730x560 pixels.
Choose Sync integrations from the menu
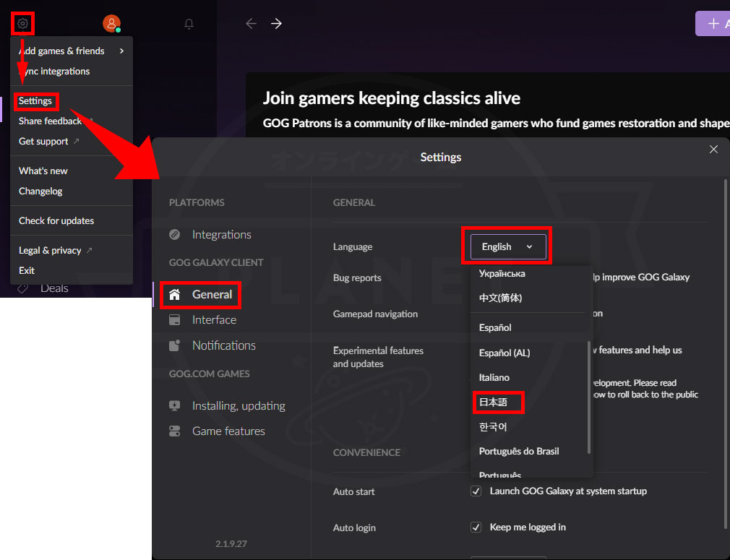[x=72, y=72]
